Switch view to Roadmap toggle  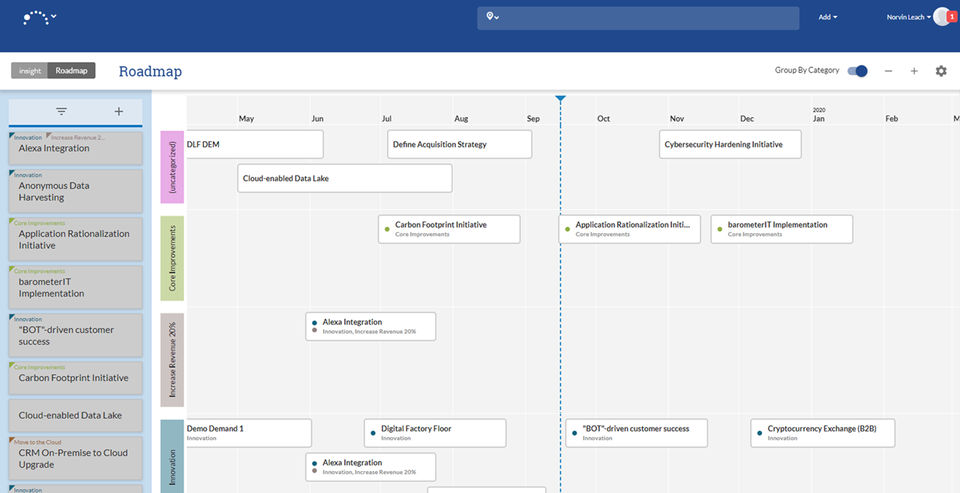tap(72, 70)
